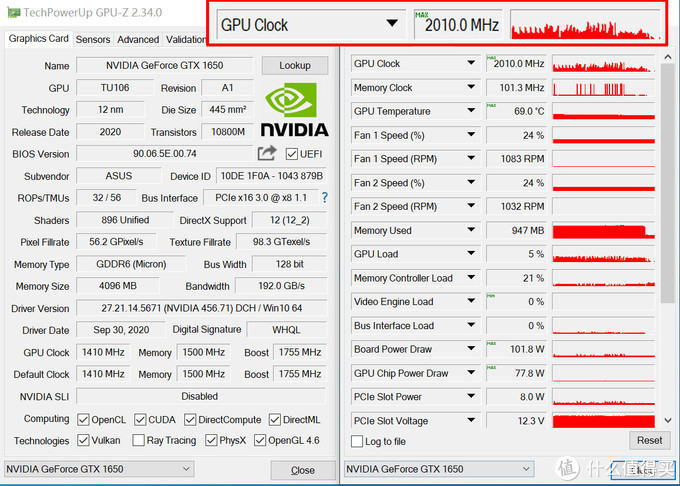
Task: Click the Close button
Action: pos(303,470)
